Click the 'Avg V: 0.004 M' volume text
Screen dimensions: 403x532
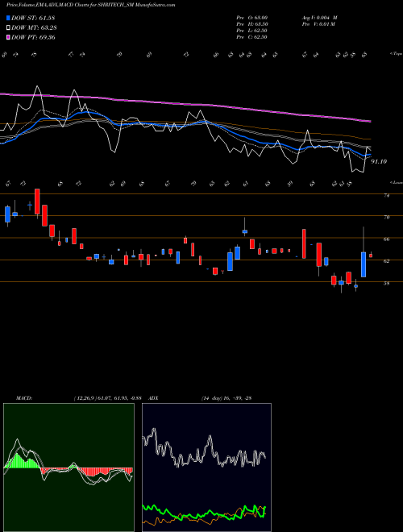(319, 18)
